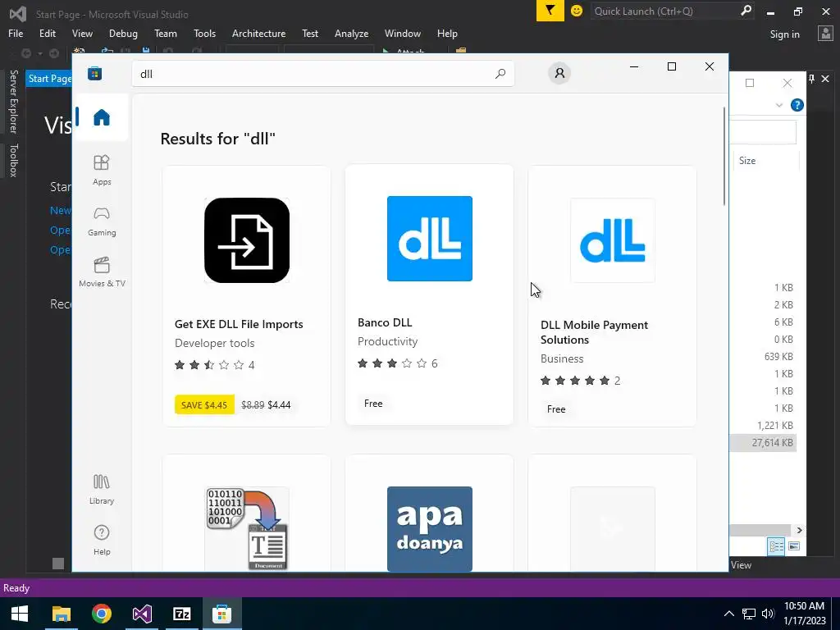Open Visual Studio File menu
Screen dimensions: 840x630
(x=16, y=33)
